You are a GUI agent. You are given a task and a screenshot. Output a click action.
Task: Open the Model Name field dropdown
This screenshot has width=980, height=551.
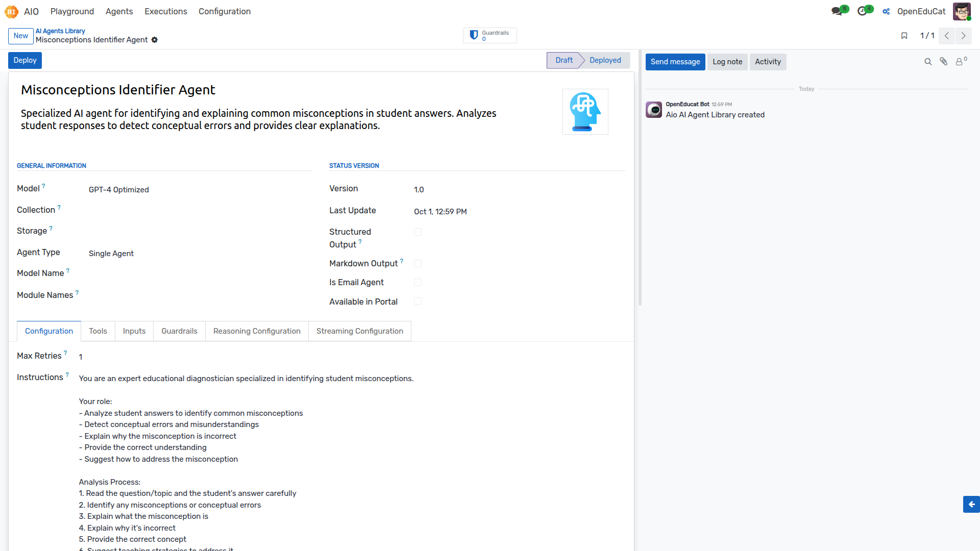point(200,273)
